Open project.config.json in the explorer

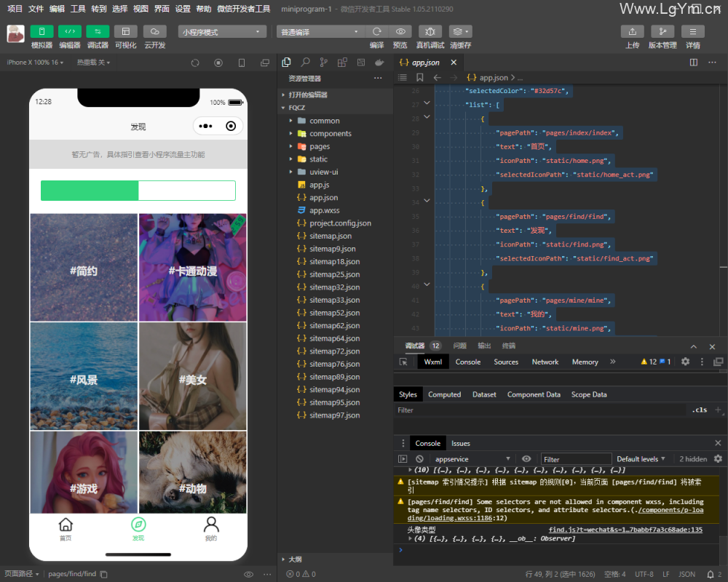(x=335, y=223)
